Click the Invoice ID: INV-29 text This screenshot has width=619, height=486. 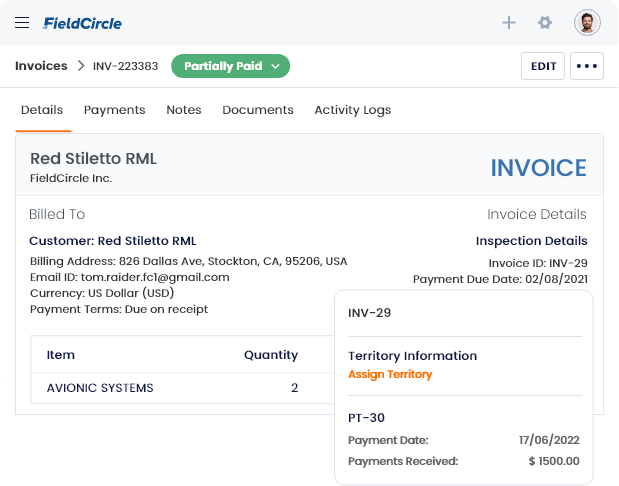[x=538, y=263]
